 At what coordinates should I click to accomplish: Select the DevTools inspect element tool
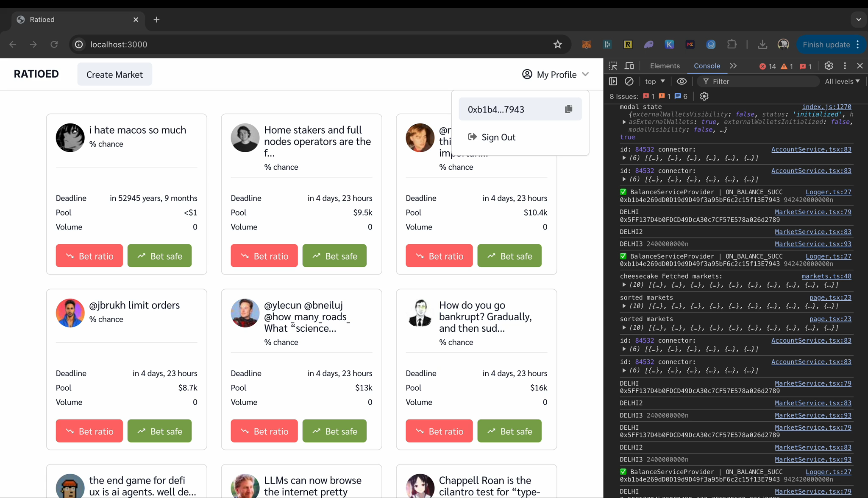point(613,66)
